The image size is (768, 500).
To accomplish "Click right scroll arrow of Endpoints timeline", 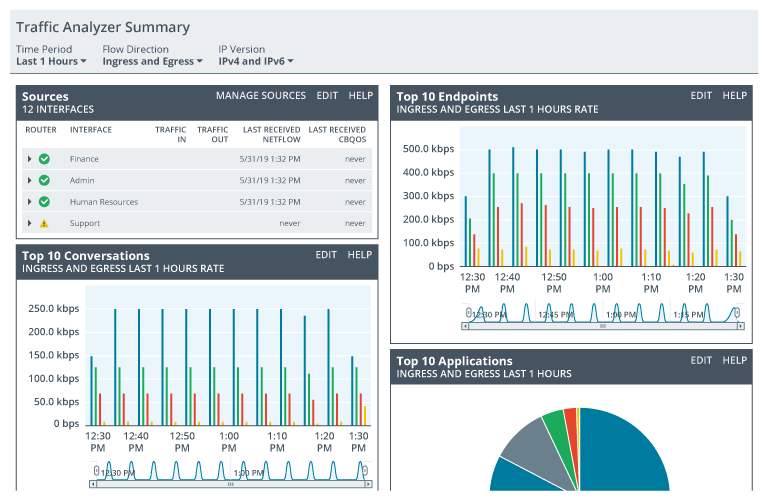I will (x=741, y=326).
